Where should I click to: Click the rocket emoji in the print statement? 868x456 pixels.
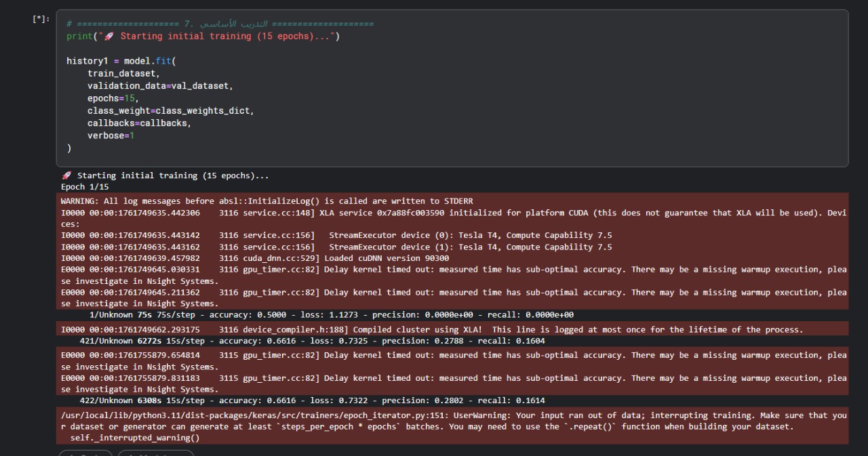[109, 37]
